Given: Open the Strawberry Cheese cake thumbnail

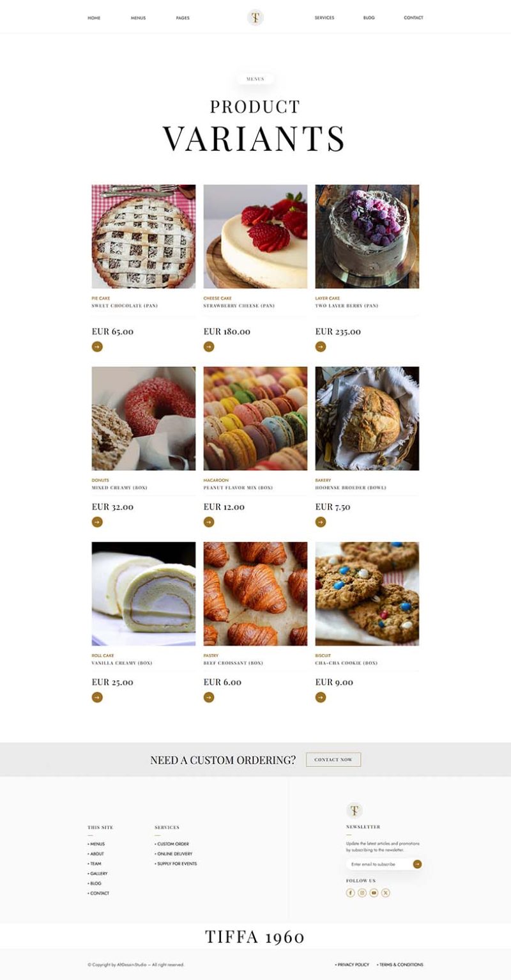Looking at the screenshot, I should (x=256, y=237).
